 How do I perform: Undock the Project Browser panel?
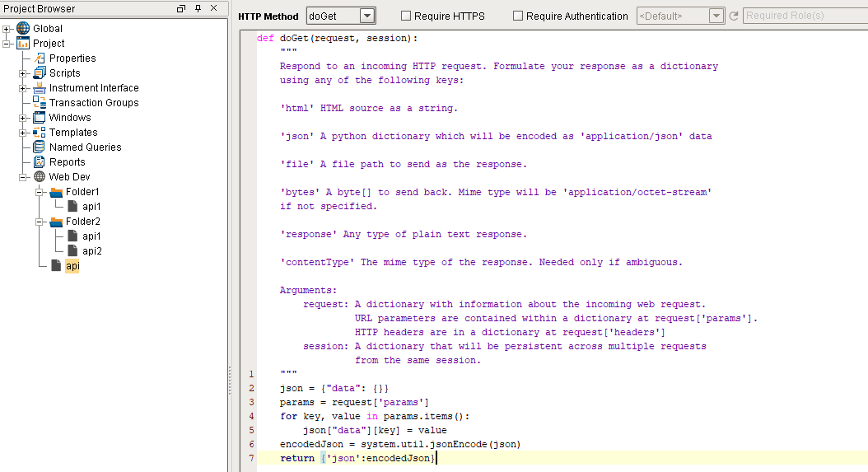pyautogui.click(x=181, y=8)
